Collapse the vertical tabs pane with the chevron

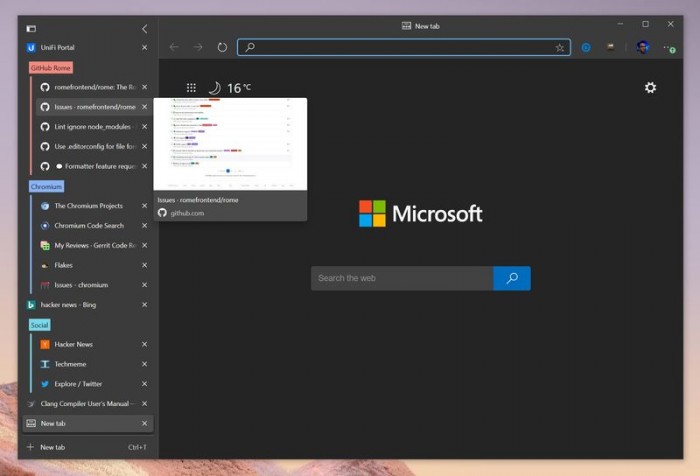coord(144,29)
